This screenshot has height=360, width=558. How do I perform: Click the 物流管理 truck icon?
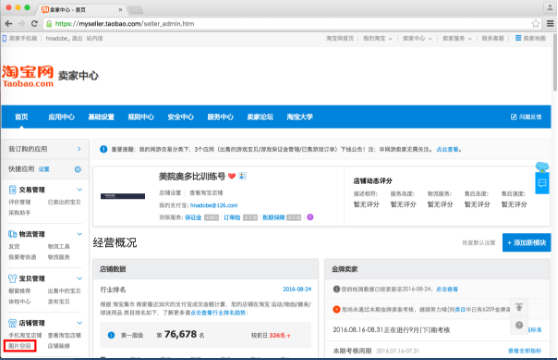pos(12,234)
